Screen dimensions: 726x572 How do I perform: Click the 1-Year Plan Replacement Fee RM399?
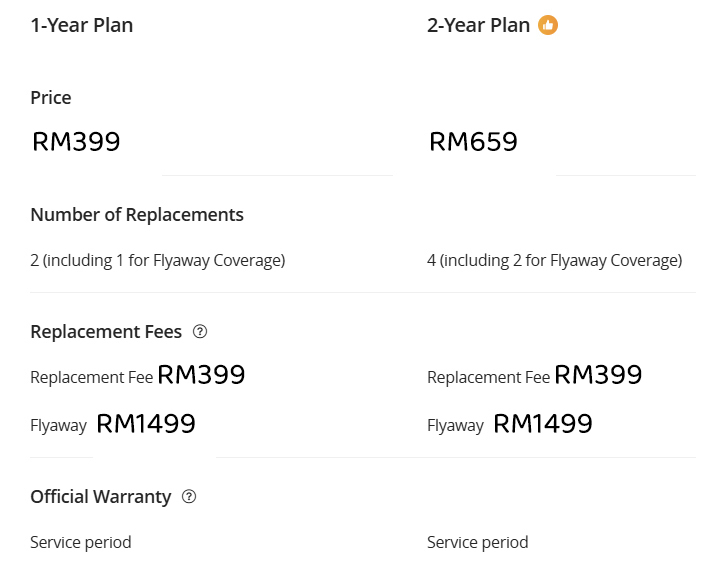tap(201, 374)
